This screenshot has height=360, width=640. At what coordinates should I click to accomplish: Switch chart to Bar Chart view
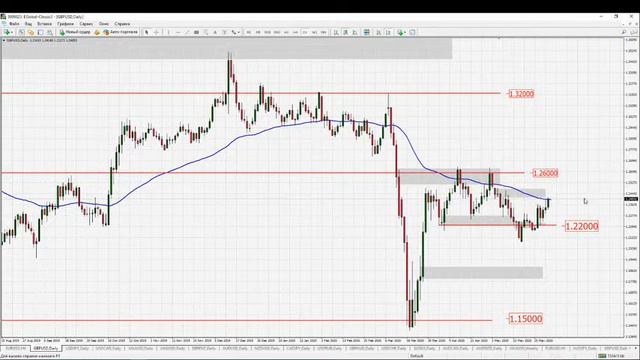[x=336, y=32]
